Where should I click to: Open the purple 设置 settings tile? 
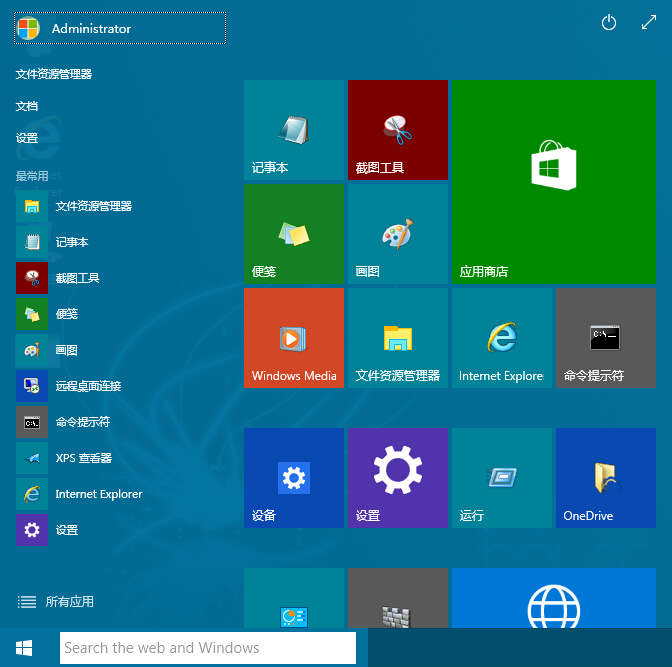tap(397, 477)
